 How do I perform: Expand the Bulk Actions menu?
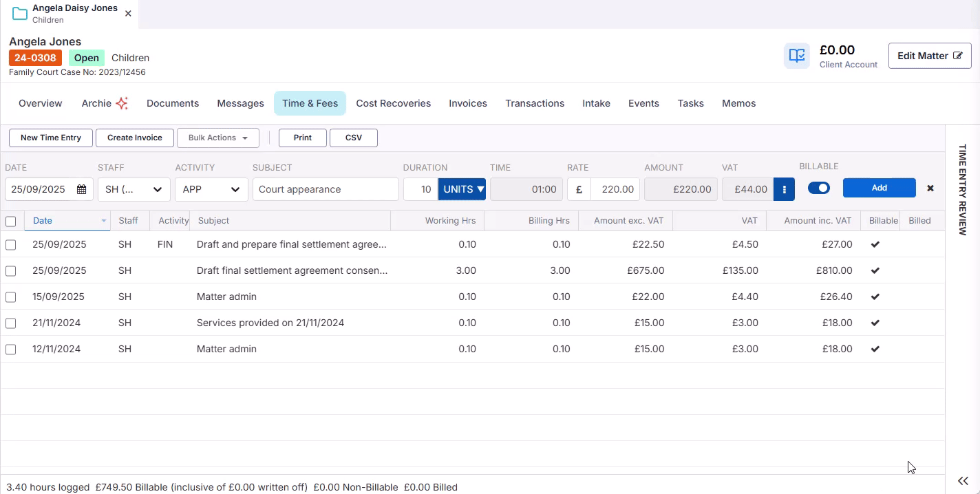pyautogui.click(x=217, y=138)
